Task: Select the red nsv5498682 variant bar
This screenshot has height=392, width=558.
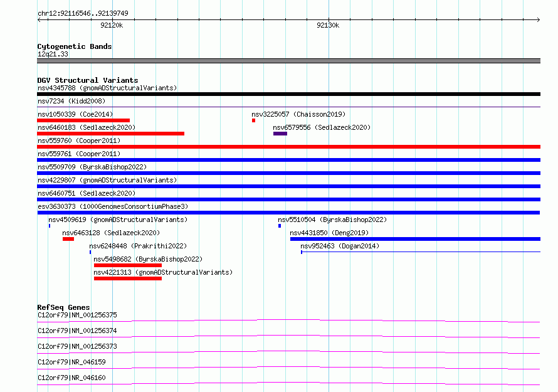Action: coord(128,265)
